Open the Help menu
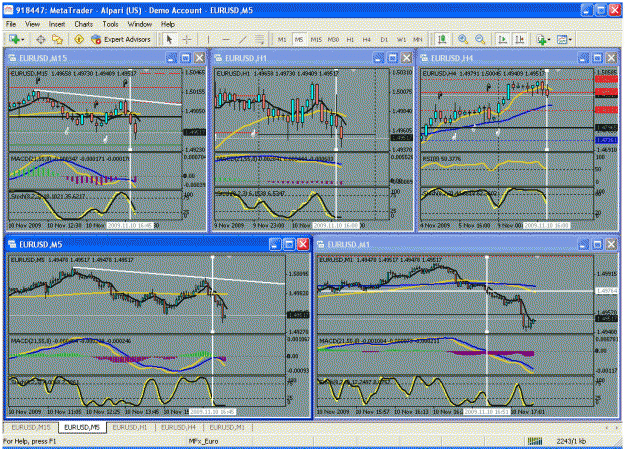Viewport: 625px width, 449px height. pos(167,24)
